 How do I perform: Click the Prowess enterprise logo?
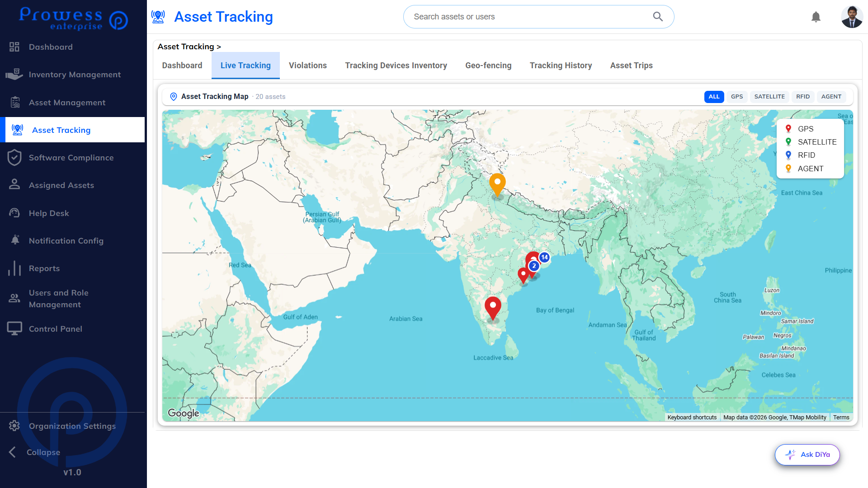73,19
